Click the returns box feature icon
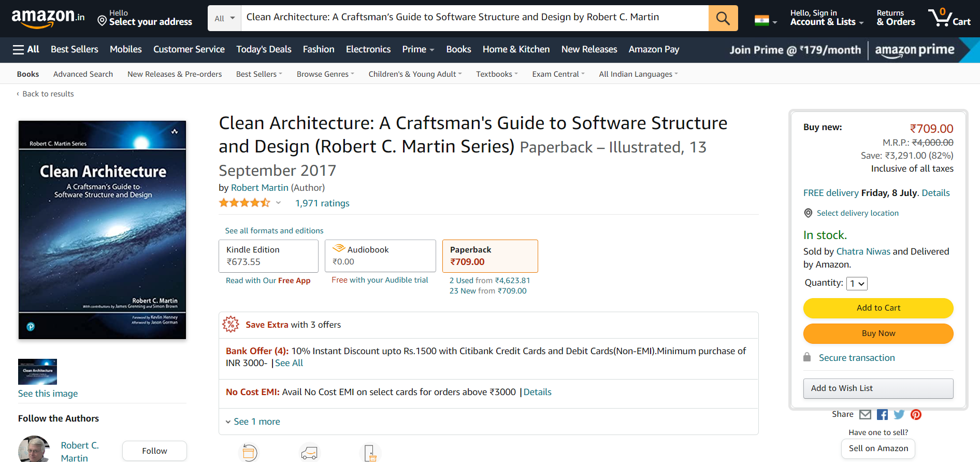Image resolution: width=980 pixels, height=462 pixels. click(249, 453)
